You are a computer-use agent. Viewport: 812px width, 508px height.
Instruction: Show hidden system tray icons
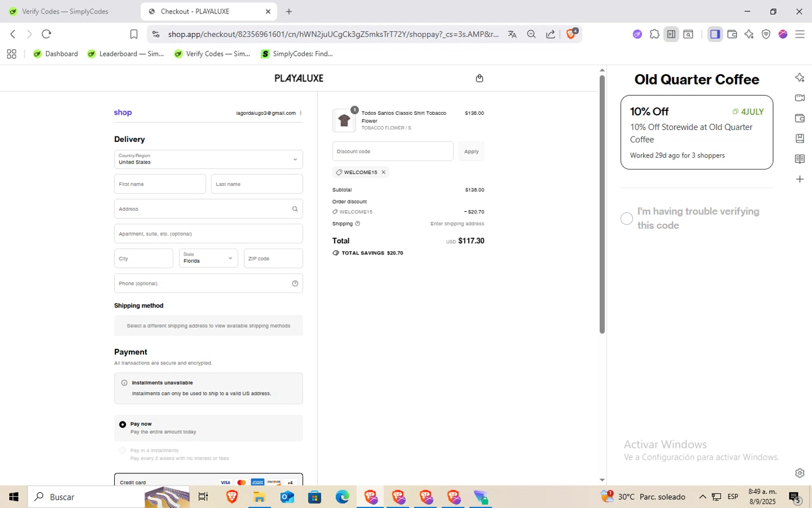pyautogui.click(x=703, y=497)
